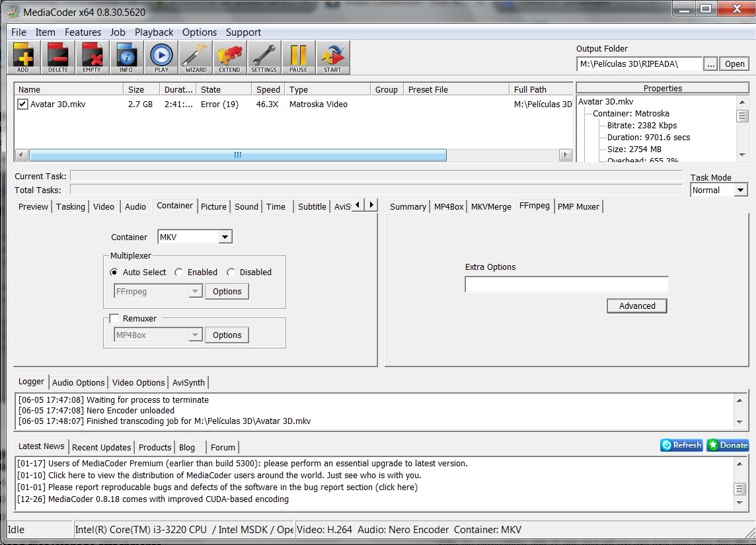The height and width of the screenshot is (545, 756).
Task: Click the output folder Open button
Action: coord(734,63)
